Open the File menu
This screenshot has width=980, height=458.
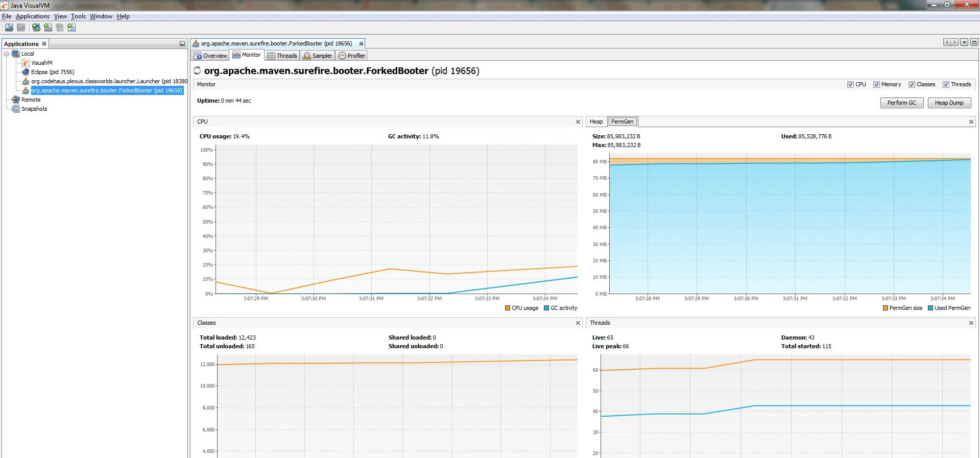point(7,16)
